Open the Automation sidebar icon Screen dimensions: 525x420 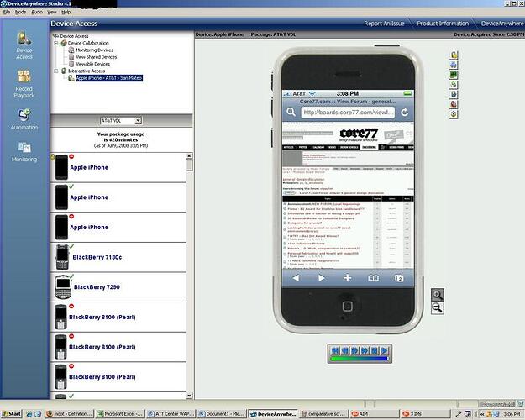[24, 119]
